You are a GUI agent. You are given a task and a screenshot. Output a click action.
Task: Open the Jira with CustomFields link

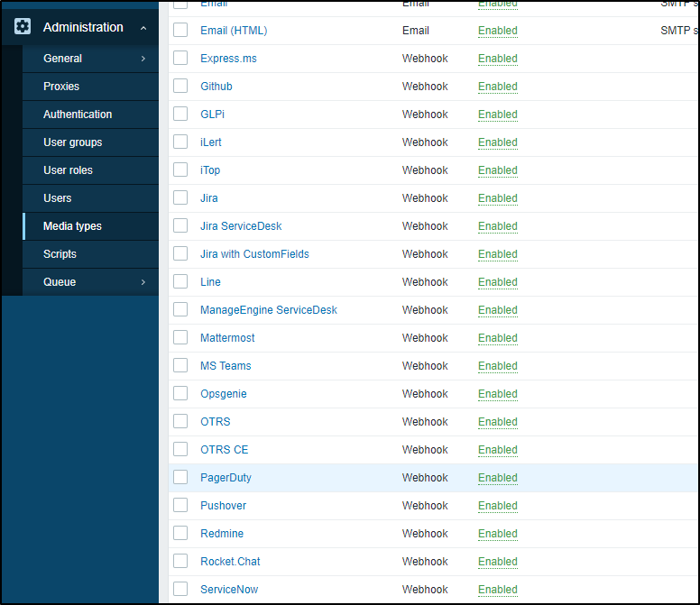coord(254,254)
